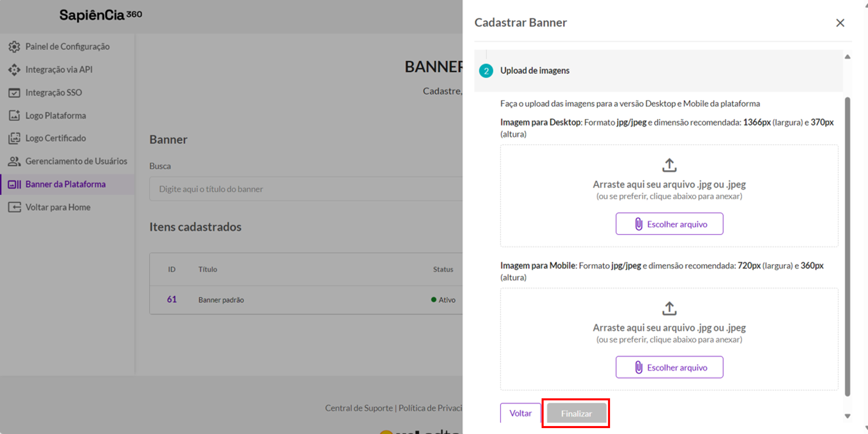Click the Itens cadastrados heading

click(195, 227)
